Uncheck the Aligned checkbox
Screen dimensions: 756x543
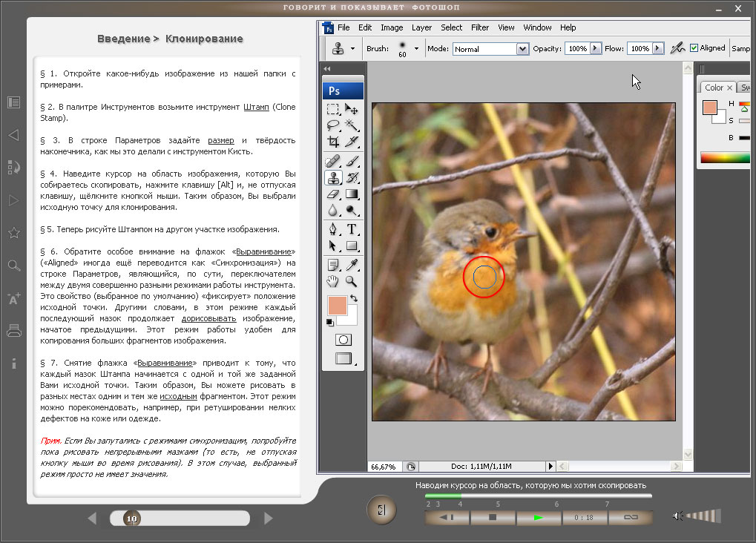694,48
